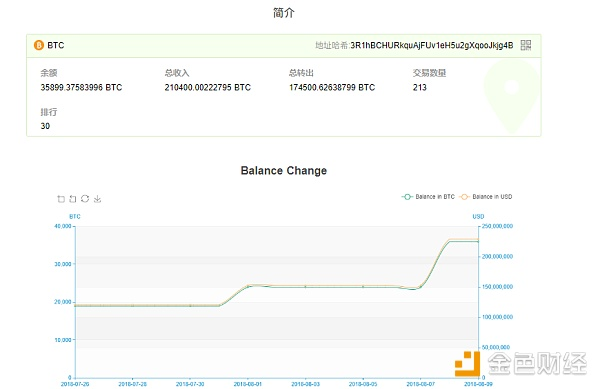Screen dimensions: 600x389
Task: Click the rank value 30
Action: [x=45, y=126]
